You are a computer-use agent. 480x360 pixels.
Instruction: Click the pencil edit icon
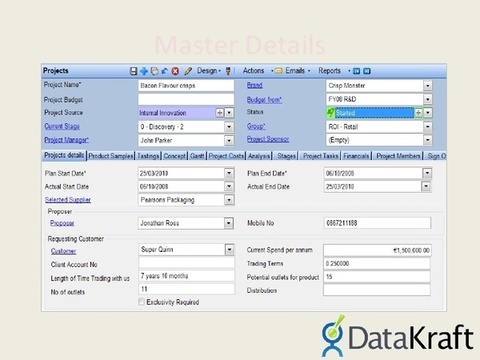tap(188, 71)
